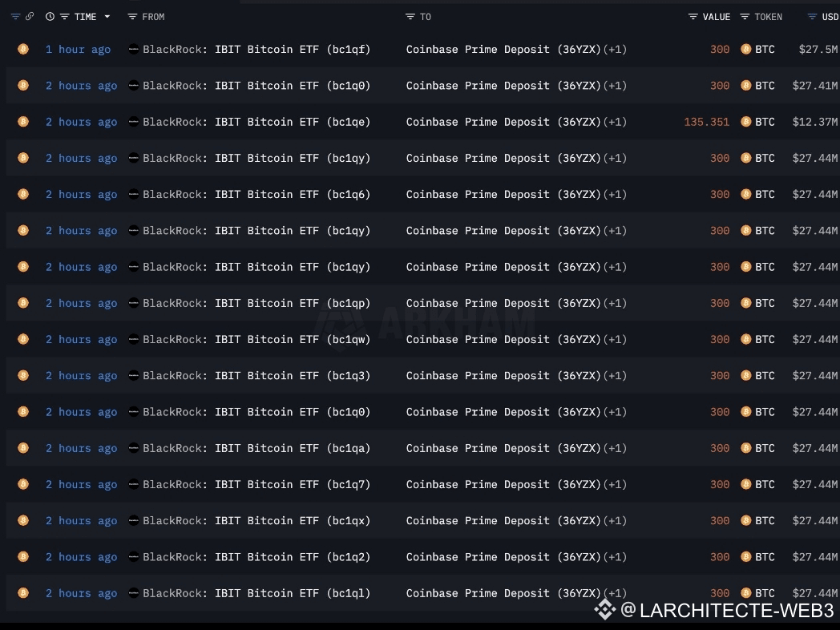Screen dimensions: 840x630
Task: Expand the (+1) recipients in bc1qf row
Action: click(x=615, y=49)
